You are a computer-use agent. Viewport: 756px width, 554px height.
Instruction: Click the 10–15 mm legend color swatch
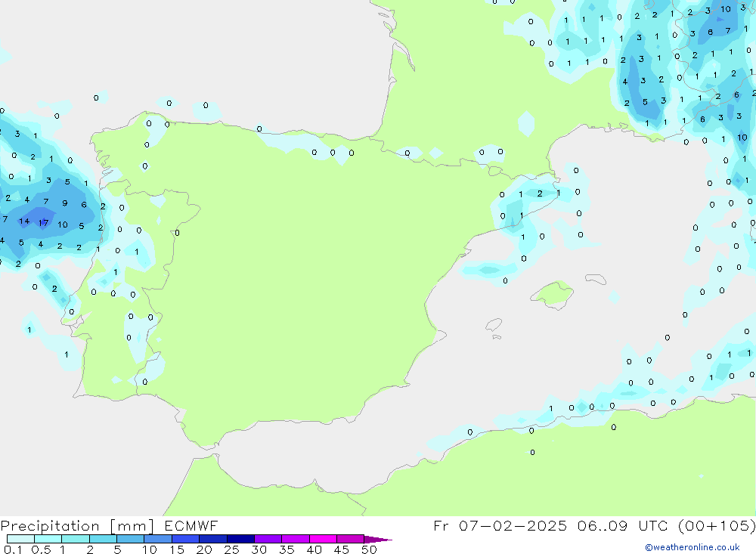point(158,539)
